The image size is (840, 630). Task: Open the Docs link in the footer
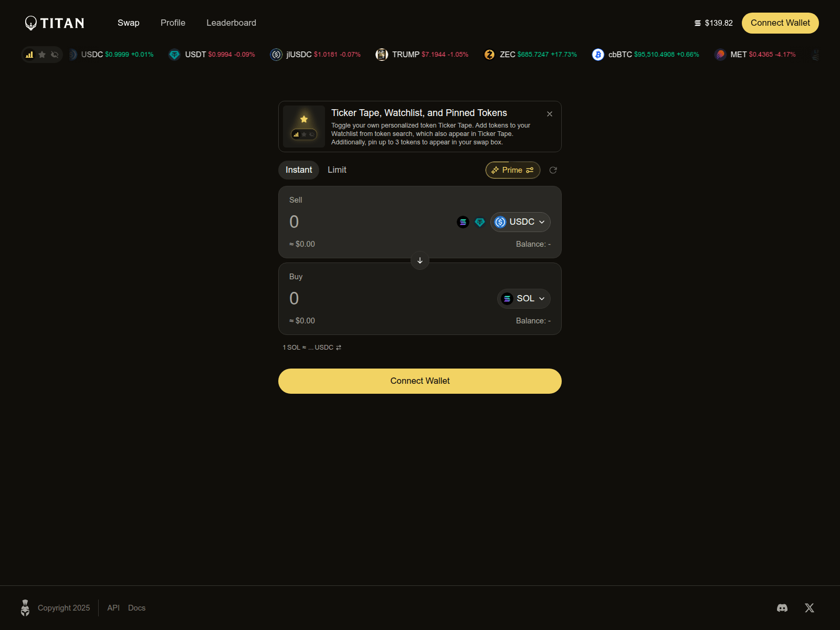[136, 607]
